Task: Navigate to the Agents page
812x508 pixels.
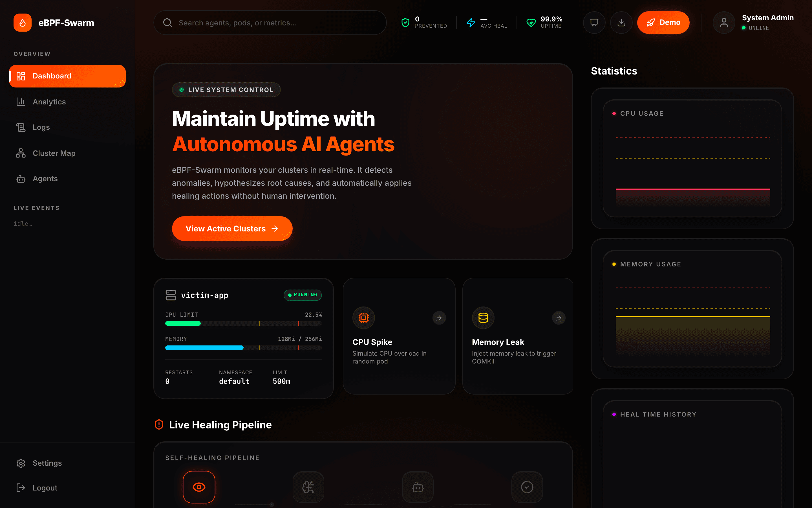Action: click(x=67, y=179)
